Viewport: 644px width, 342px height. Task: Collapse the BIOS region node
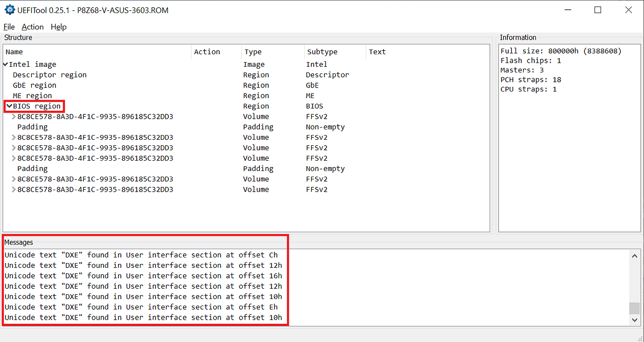[x=8, y=106]
